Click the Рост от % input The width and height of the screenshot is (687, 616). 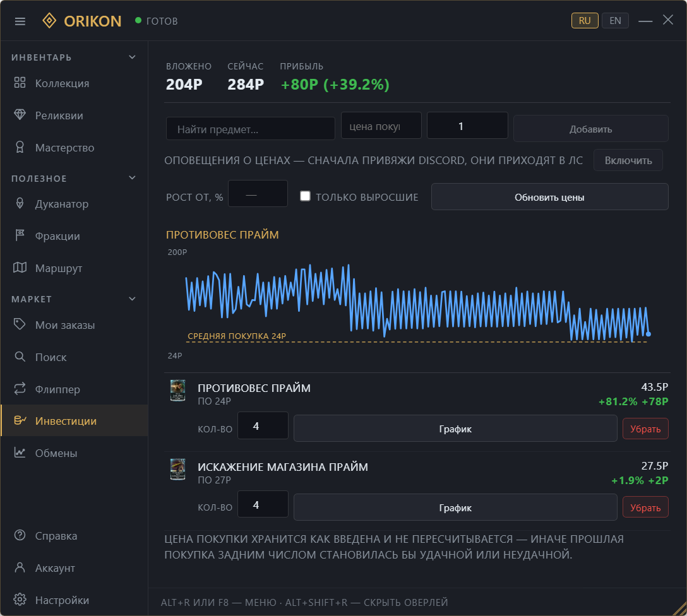258,194
